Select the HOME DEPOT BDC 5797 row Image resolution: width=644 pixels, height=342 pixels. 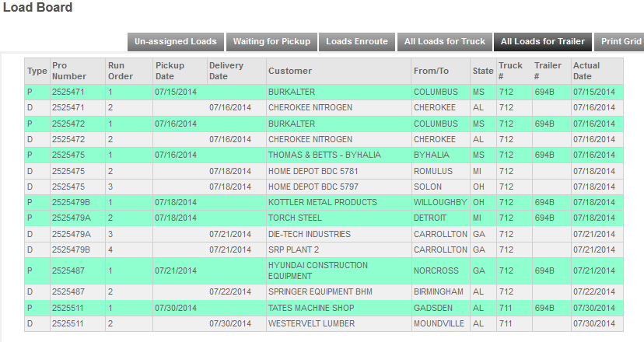click(324, 187)
